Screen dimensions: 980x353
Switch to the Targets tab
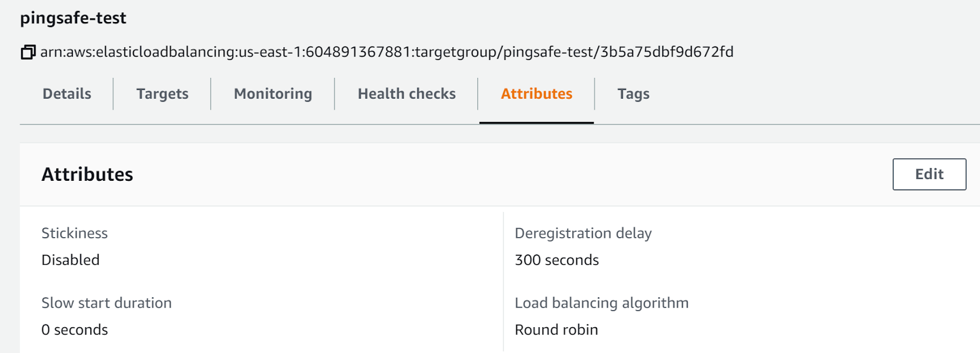pyautogui.click(x=162, y=94)
